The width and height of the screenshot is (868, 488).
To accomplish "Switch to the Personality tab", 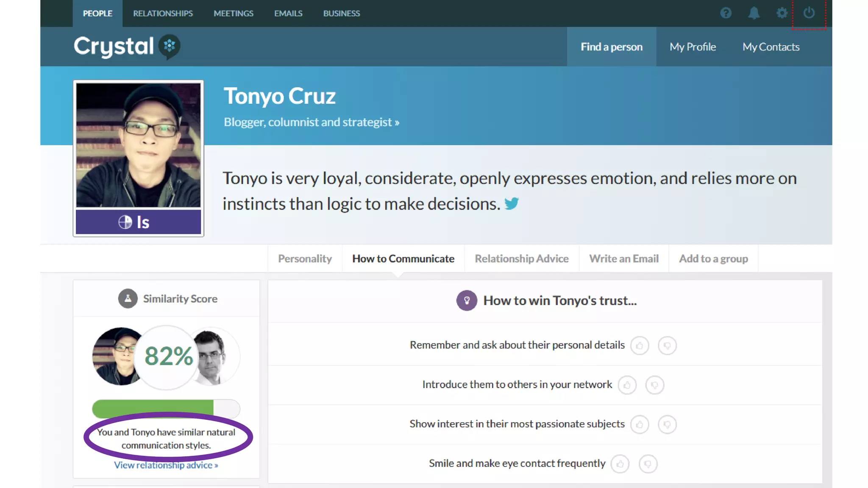I will [x=305, y=258].
